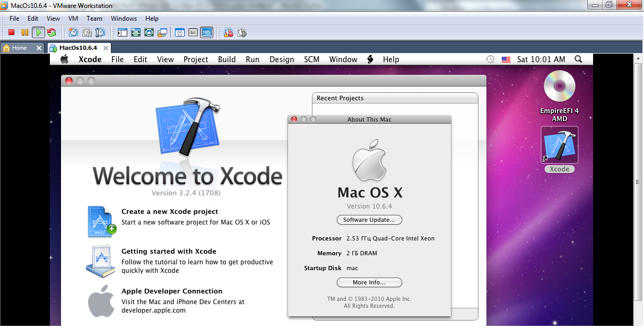Click the Getting started with Xcode book icon

pyautogui.click(x=101, y=261)
